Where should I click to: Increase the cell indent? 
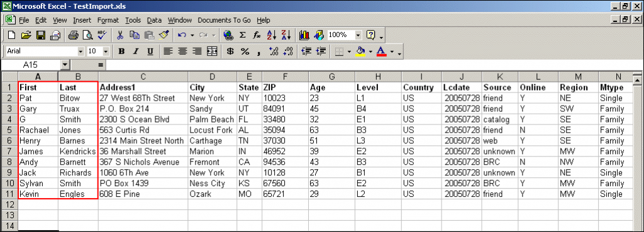pyautogui.click(x=321, y=52)
